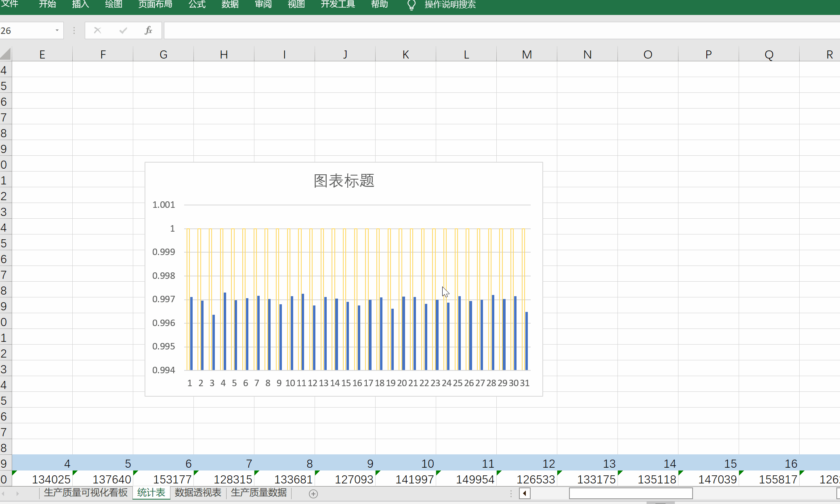Select column K header
The width and height of the screenshot is (840, 504).
[405, 54]
